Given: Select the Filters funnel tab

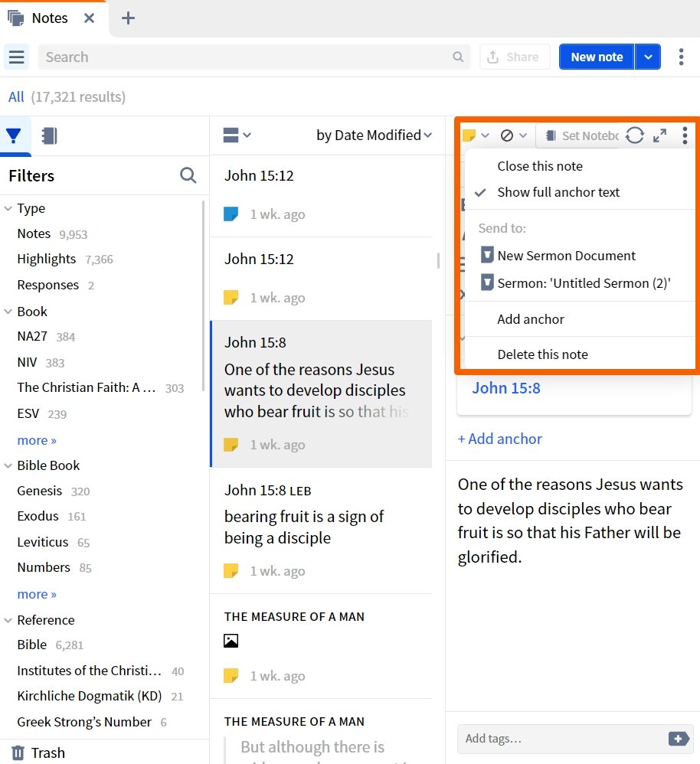Looking at the screenshot, I should [14, 135].
